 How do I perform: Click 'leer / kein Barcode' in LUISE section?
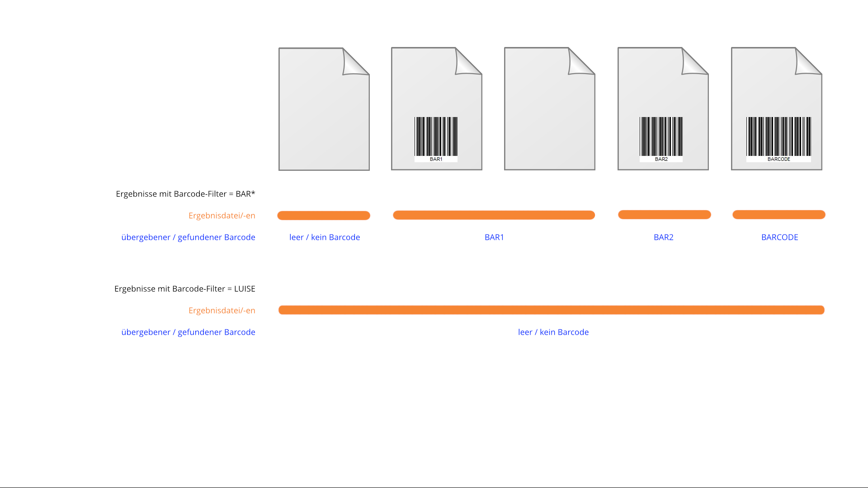[553, 332]
